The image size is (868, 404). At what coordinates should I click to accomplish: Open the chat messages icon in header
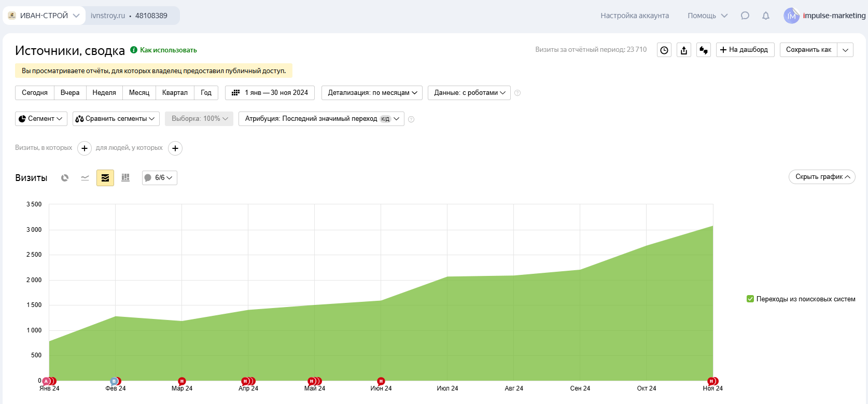pyautogui.click(x=745, y=16)
